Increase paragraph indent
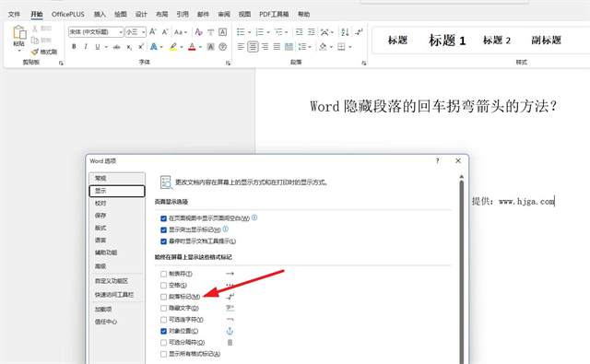Screen dimensions: 590x364 coord(312,32)
